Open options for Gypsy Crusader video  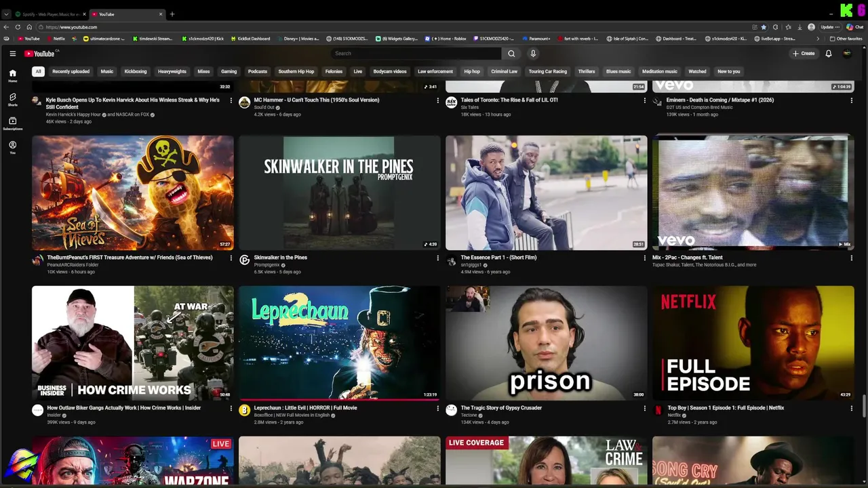click(x=644, y=408)
